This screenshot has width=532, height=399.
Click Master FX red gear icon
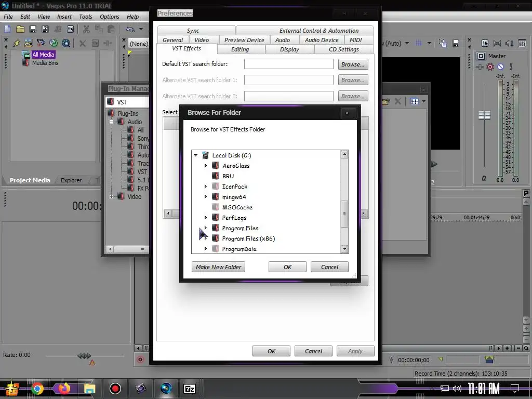490,66
